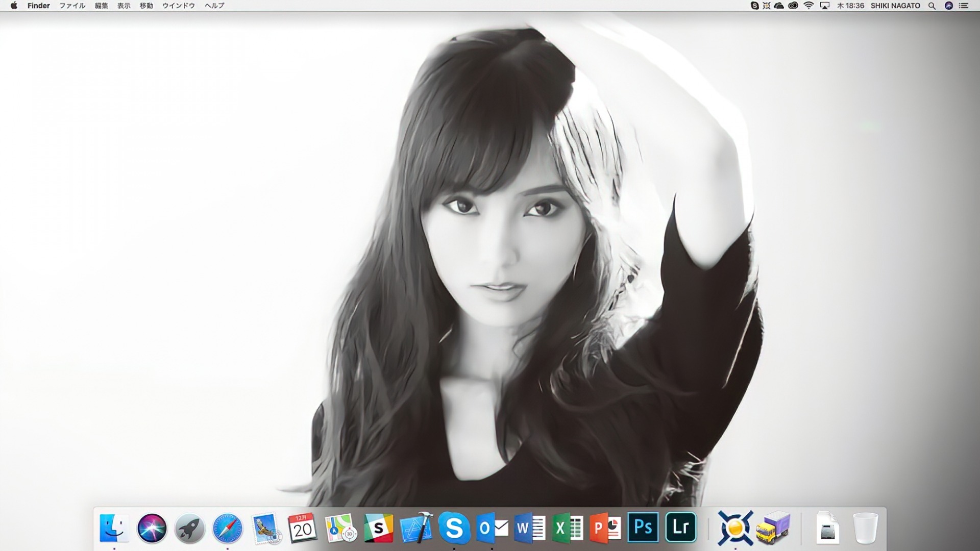Screen dimensions: 980x551
Task: Open Calendar showing date 20
Action: [x=303, y=528]
